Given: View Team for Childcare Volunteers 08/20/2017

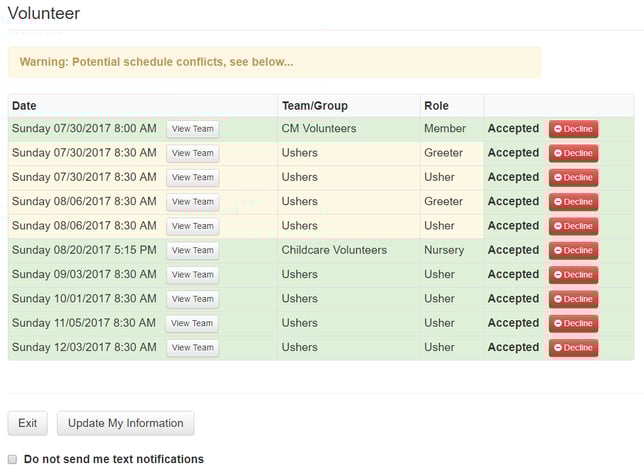Looking at the screenshot, I should [193, 250].
